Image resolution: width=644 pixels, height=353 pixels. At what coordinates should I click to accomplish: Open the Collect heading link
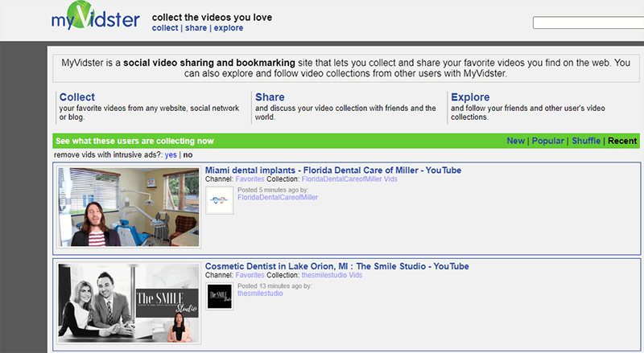pyautogui.click(x=77, y=97)
